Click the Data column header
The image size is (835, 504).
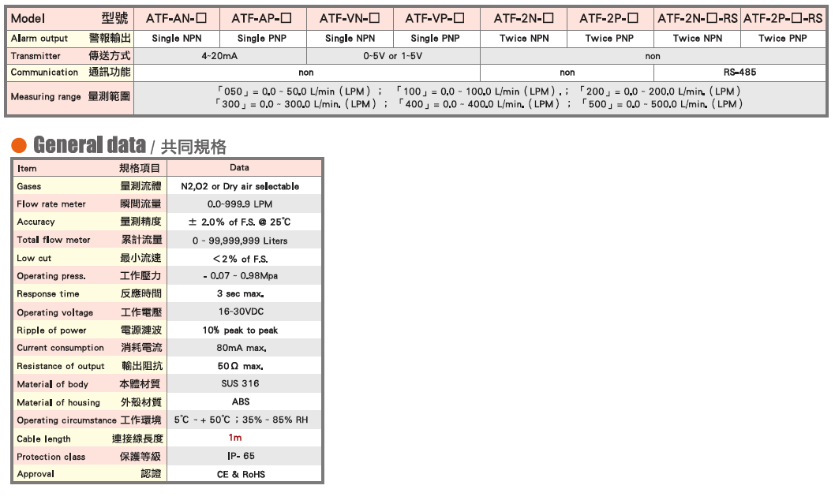point(239,167)
